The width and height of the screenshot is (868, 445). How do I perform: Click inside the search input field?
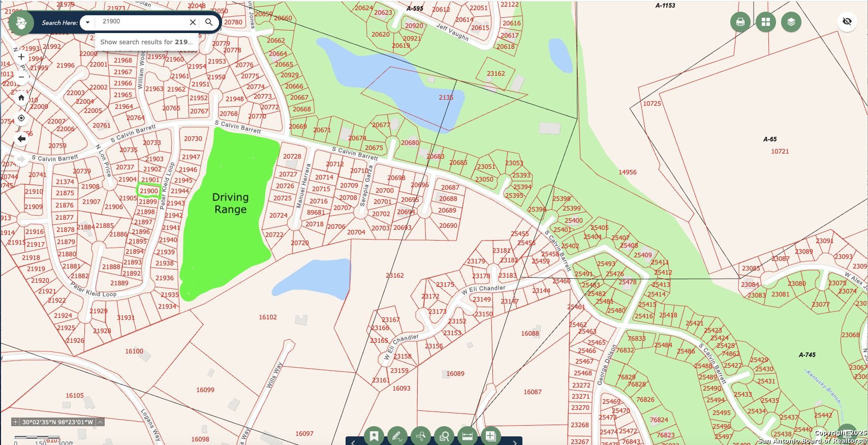142,22
